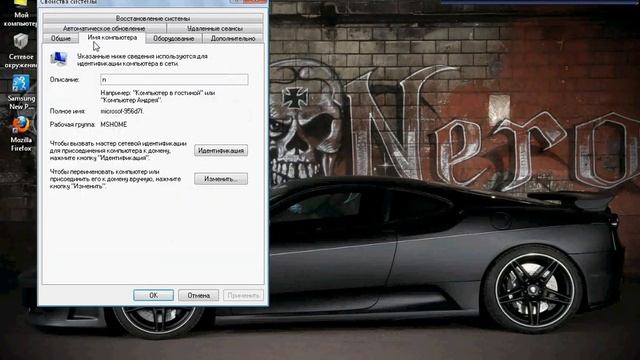Image resolution: width=640 pixels, height=360 pixels.
Task: Click the computer icon in the dialog
Action: tap(59, 59)
